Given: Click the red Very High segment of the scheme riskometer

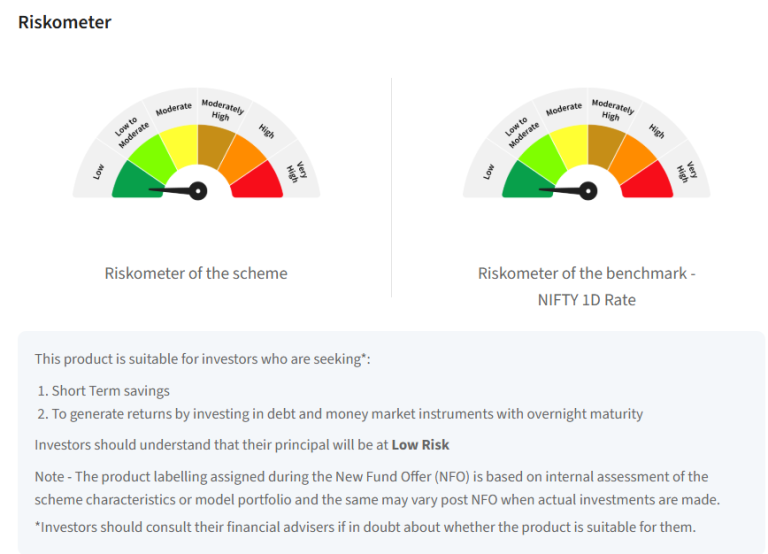Looking at the screenshot, I should [259, 180].
